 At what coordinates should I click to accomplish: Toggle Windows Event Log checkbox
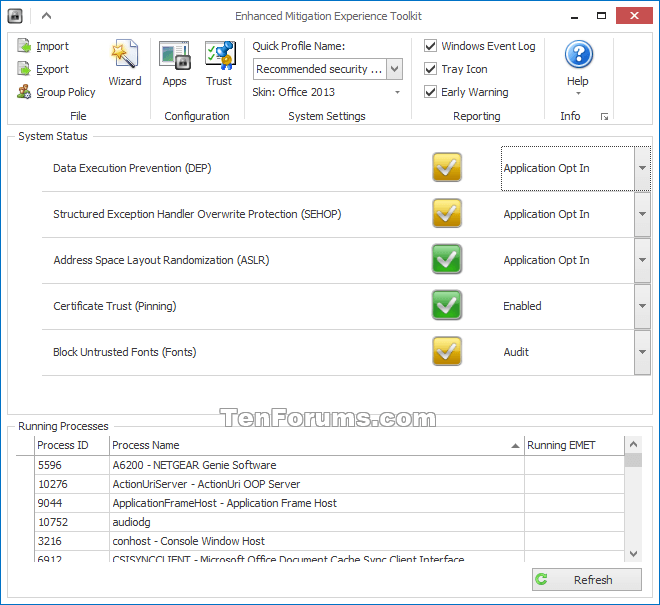click(430, 45)
